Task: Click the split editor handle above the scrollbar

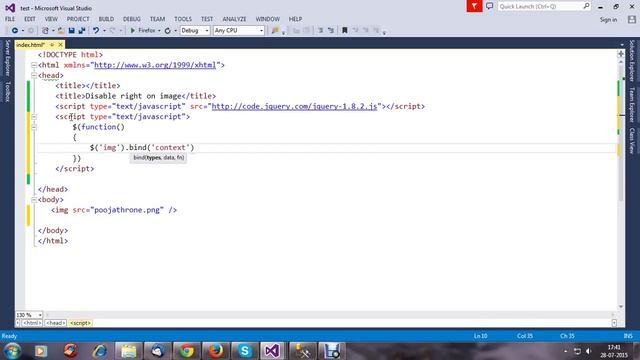Action: coord(621,54)
